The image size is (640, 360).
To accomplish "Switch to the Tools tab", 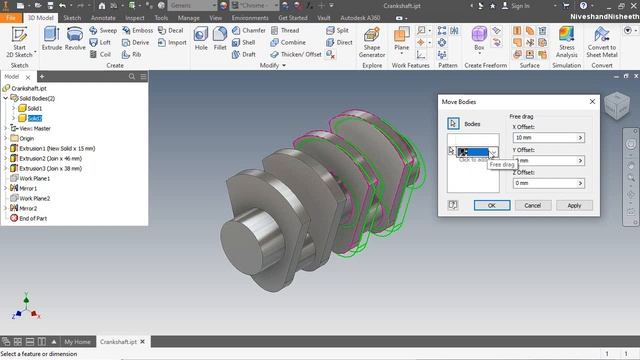I will pyautogui.click(x=161, y=18).
